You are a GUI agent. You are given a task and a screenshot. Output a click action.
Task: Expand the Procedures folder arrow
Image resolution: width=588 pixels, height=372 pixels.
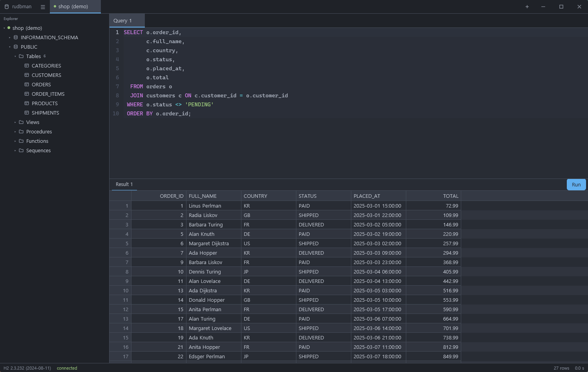(x=15, y=131)
